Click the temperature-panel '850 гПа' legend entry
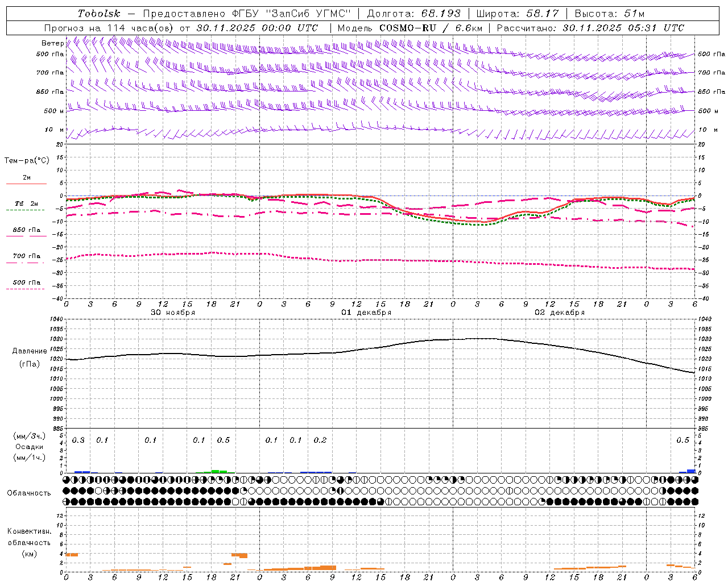Image resolution: width=728 pixels, height=582 pixels. click(x=26, y=230)
